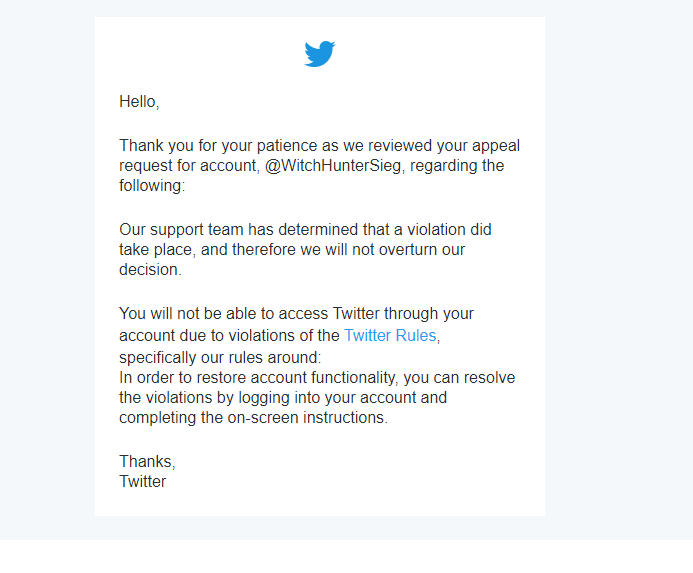Click the 'account due to violations' text
Viewport: 693px width, 573px height.
(x=229, y=336)
